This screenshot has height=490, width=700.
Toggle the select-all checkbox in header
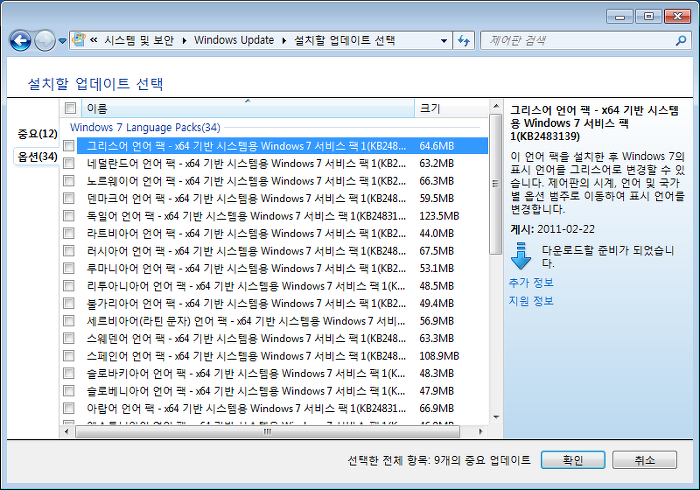pyautogui.click(x=71, y=108)
